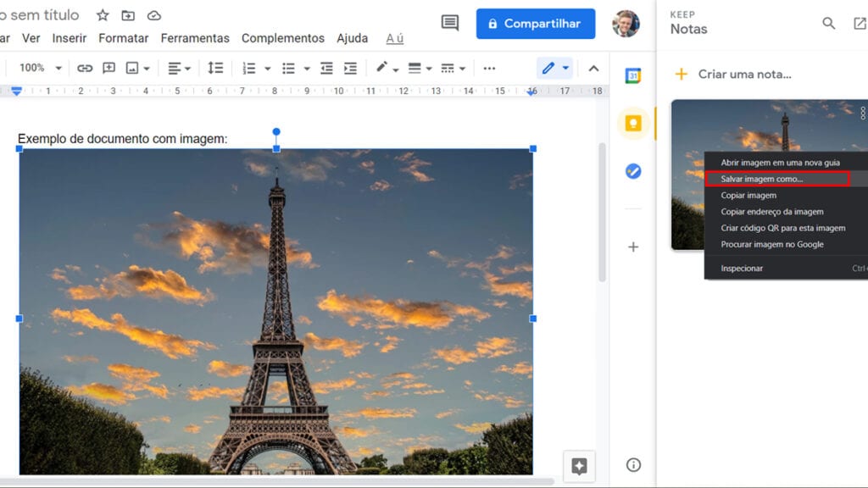Hide the menus with collapse arrow
868x488 pixels.
point(593,69)
